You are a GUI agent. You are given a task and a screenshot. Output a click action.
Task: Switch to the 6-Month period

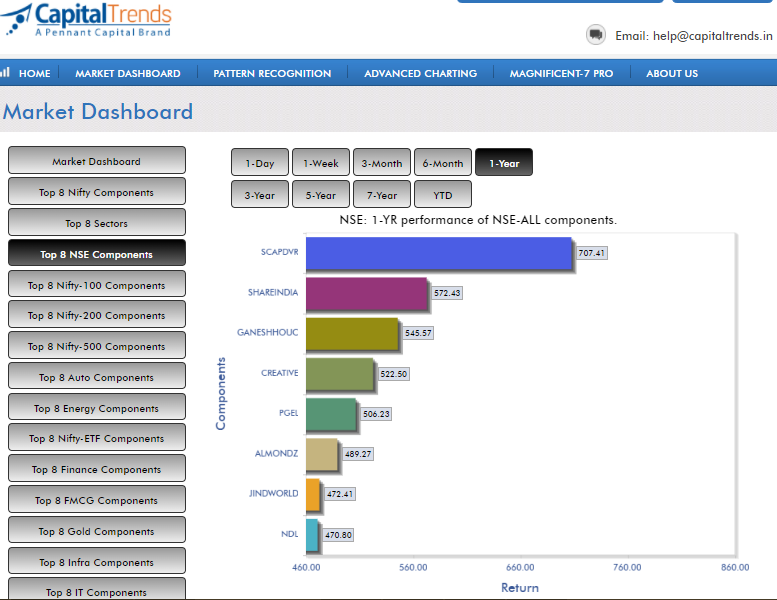point(443,163)
